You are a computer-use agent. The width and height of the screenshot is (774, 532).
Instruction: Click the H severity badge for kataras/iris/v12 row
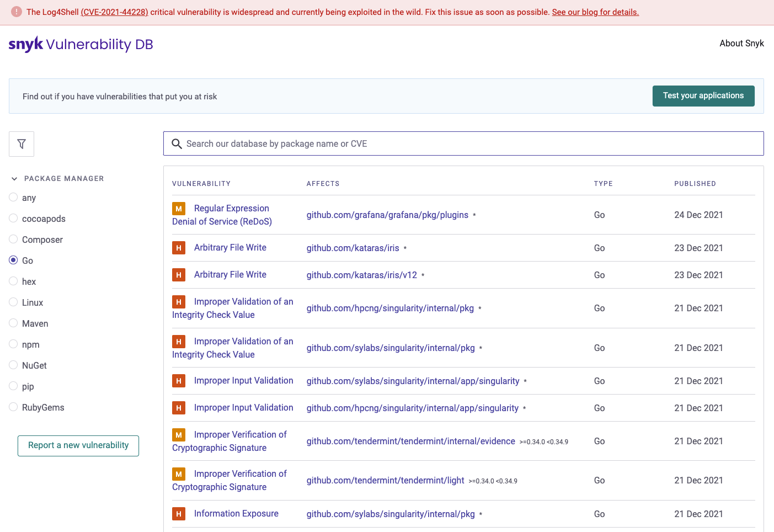[x=179, y=275]
